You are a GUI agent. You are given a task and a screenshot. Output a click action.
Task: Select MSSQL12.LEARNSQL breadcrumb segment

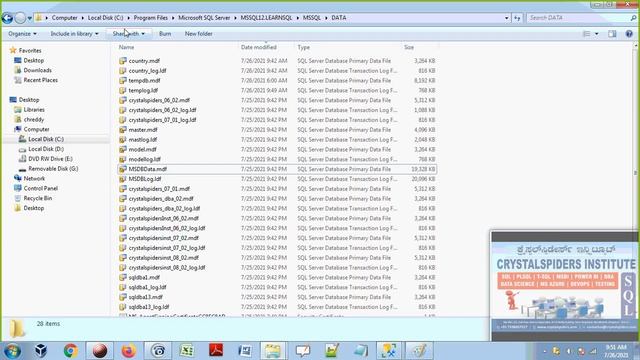[266, 18]
